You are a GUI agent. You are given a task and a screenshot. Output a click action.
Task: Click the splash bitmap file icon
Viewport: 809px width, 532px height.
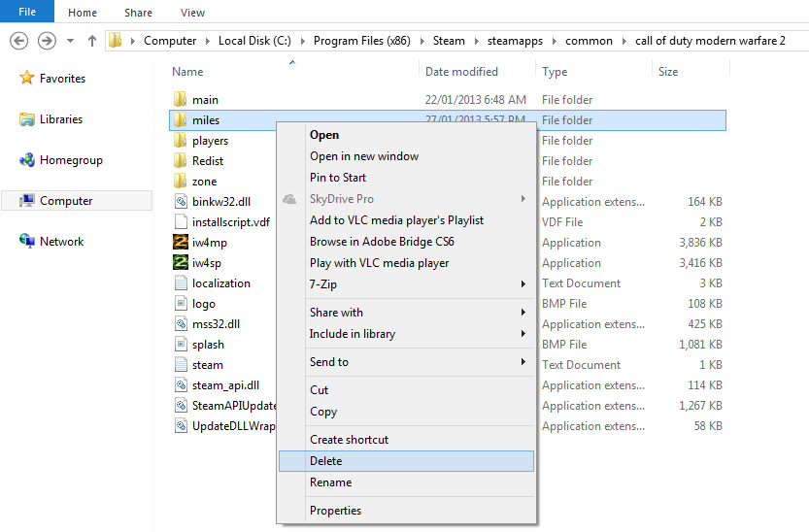click(181, 344)
